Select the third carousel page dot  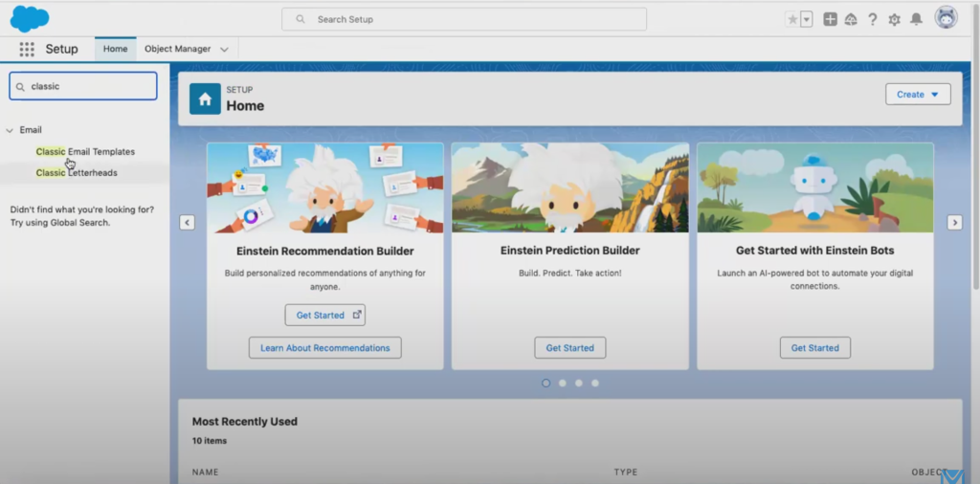579,383
